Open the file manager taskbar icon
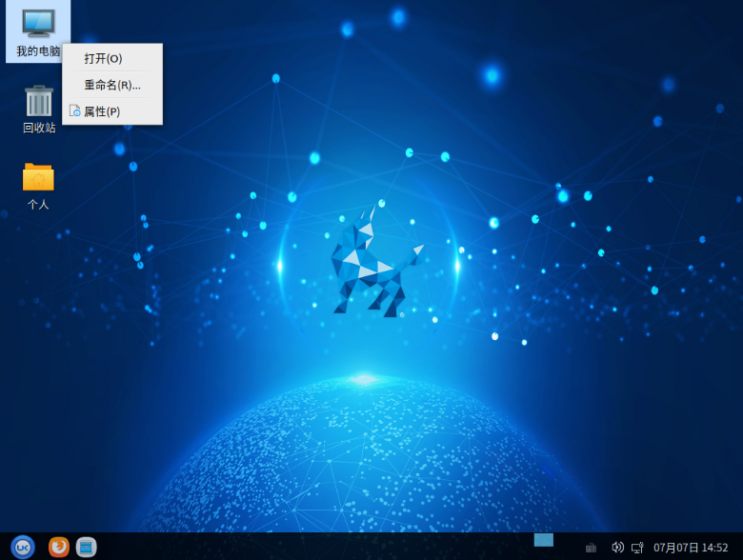 [87, 547]
